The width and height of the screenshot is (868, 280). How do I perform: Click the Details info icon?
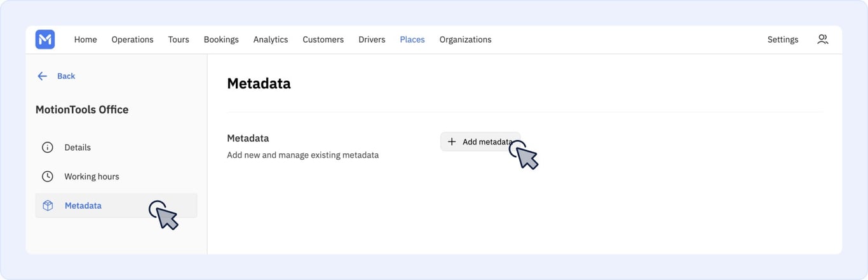48,148
